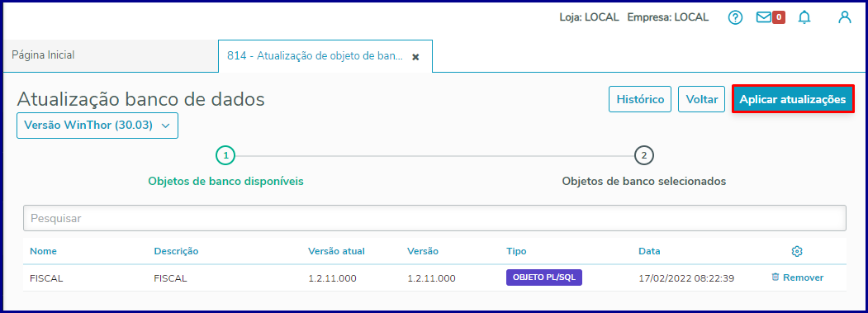Sort by the Versão column header
This screenshot has width=868, height=313.
pyautogui.click(x=423, y=251)
